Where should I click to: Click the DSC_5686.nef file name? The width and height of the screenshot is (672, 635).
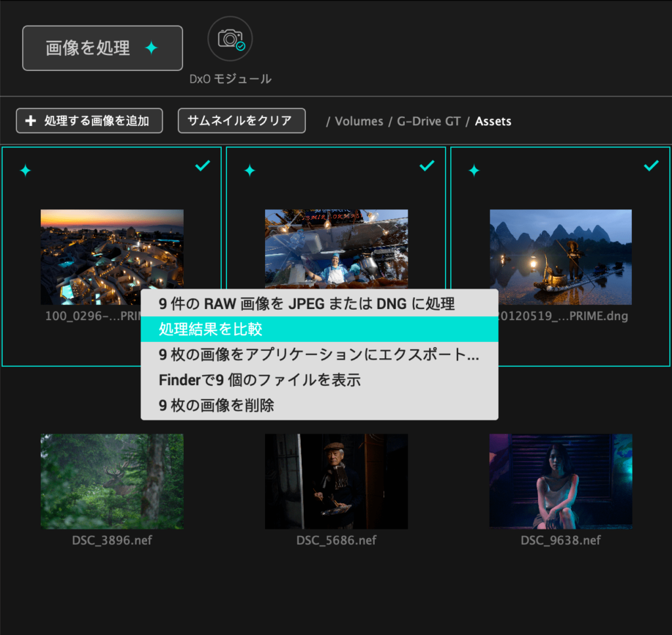click(x=337, y=541)
